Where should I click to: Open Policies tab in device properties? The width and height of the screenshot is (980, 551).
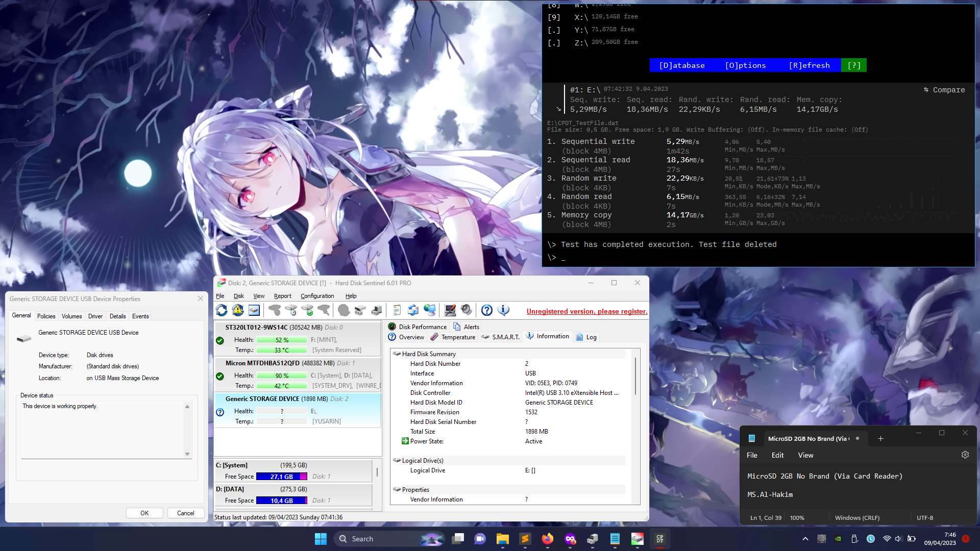coord(46,316)
